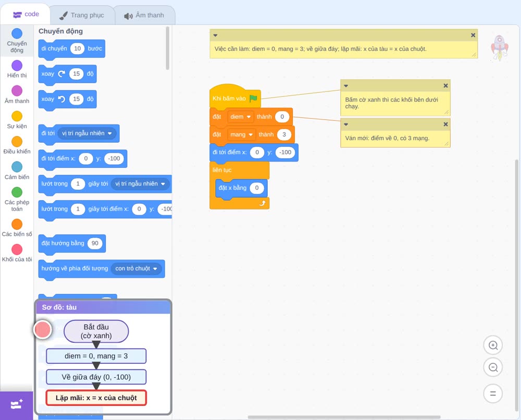Click the 'Về giữa đáy (0, -100)' flowchart step

point(96,377)
